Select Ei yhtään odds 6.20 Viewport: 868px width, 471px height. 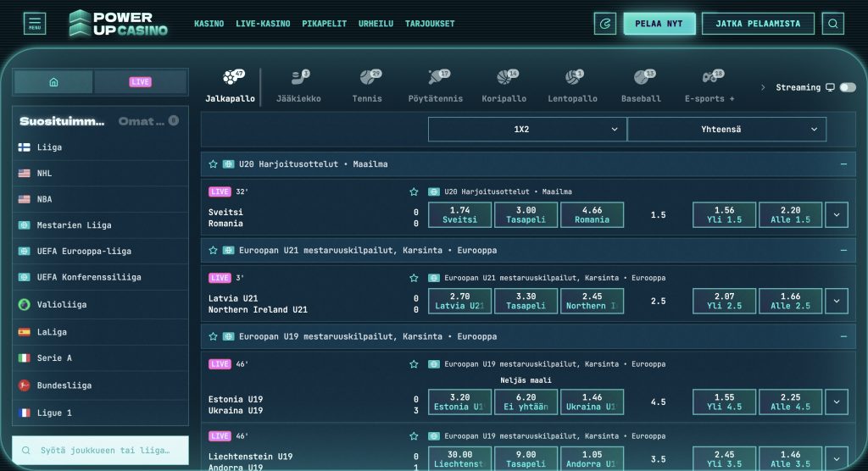pos(526,402)
